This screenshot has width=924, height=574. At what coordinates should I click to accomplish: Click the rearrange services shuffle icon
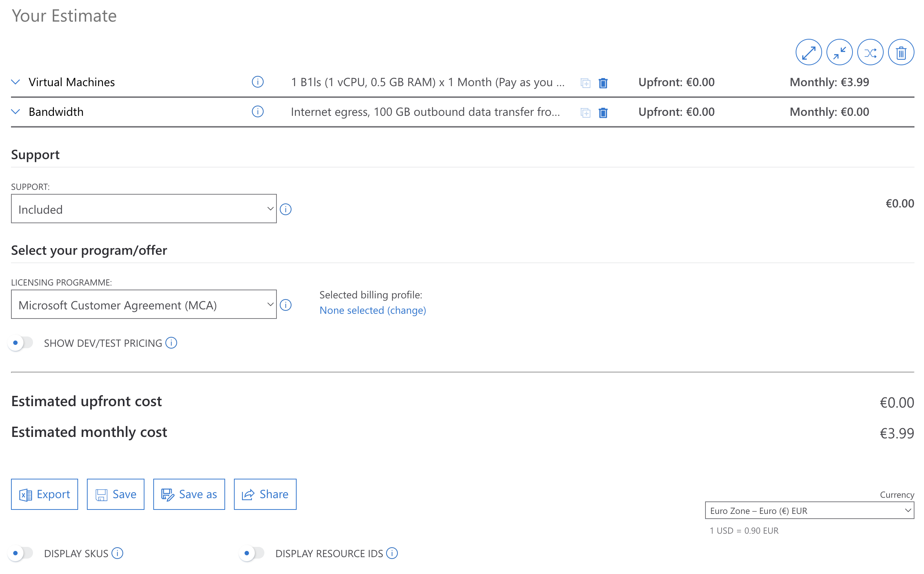870,52
